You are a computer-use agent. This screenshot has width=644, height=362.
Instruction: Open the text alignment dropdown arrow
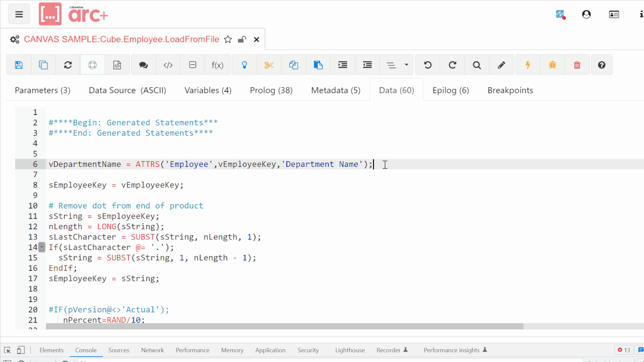(x=406, y=64)
